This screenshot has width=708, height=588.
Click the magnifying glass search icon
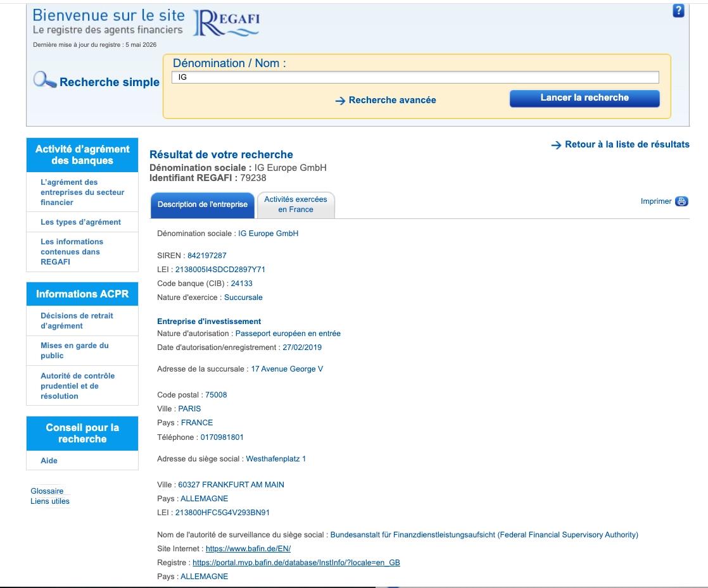pyautogui.click(x=45, y=80)
